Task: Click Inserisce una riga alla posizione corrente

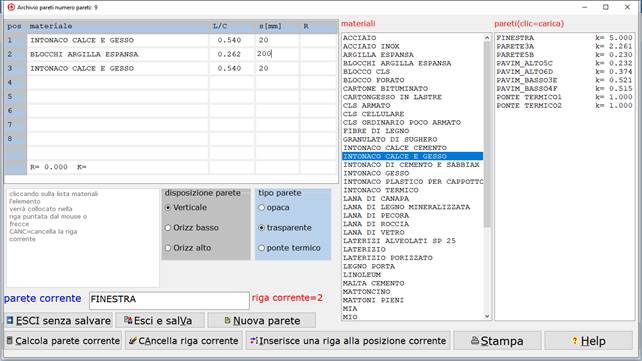Action: click(x=348, y=341)
